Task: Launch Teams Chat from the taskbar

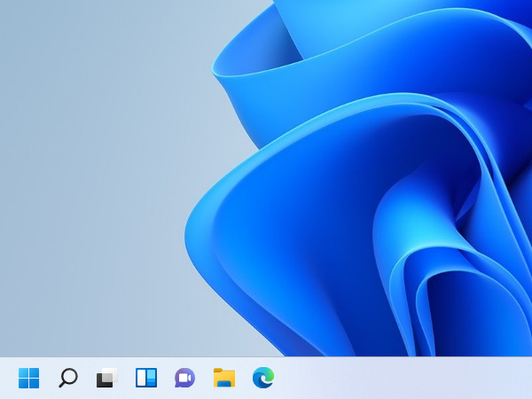Action: coord(185,378)
